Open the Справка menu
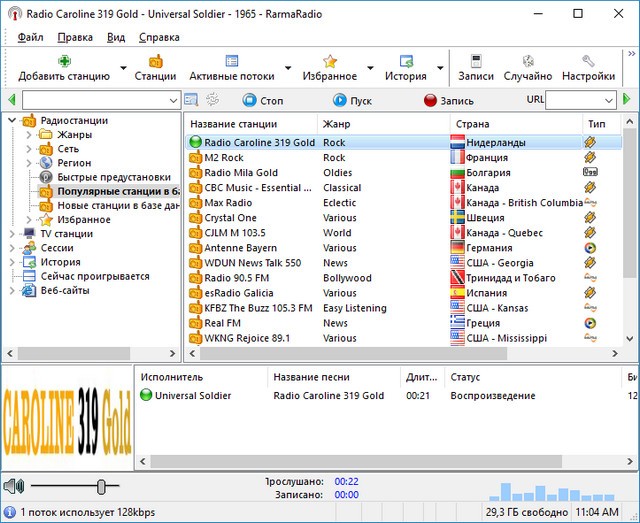The width and height of the screenshot is (640, 523). coord(159,37)
